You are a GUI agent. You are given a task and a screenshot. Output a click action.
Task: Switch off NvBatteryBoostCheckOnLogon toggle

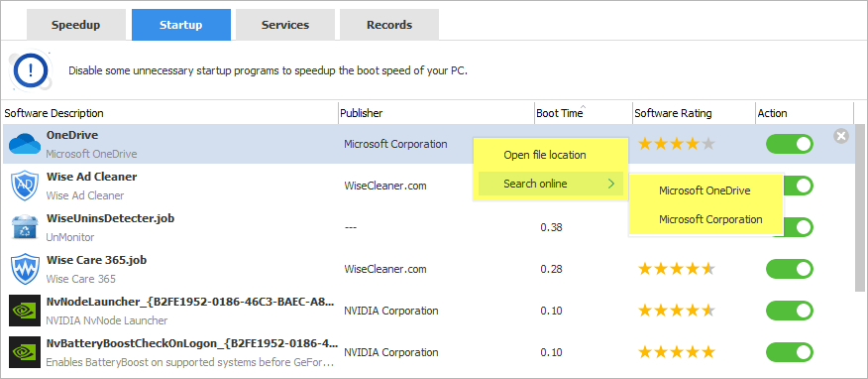(790, 352)
